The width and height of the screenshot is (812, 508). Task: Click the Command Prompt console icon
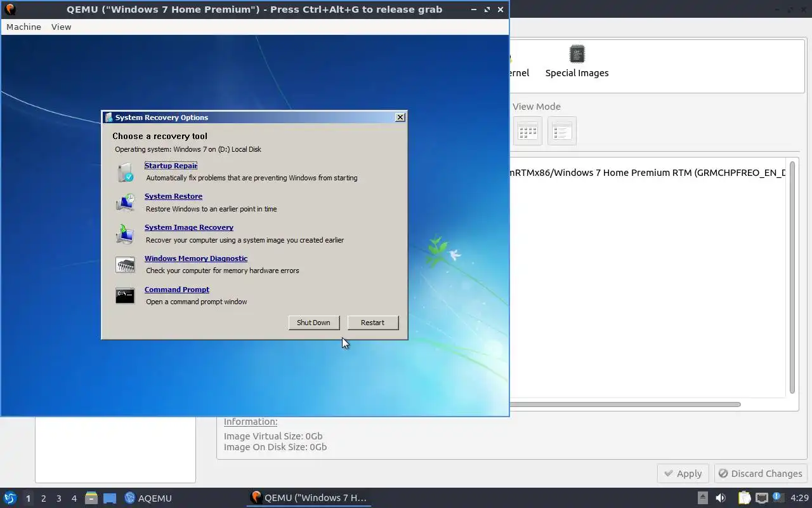[125, 296]
